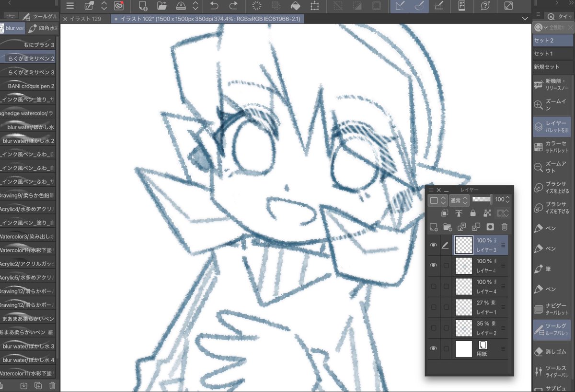The height and width of the screenshot is (392, 575).
Task: Save the illustration with the save icon
Action: pos(180,6)
